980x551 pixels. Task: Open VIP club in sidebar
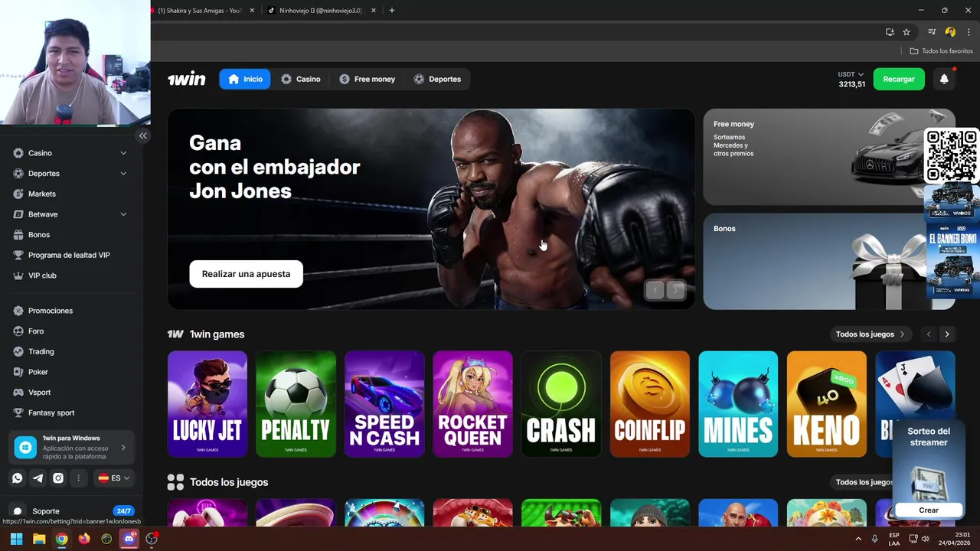(42, 275)
